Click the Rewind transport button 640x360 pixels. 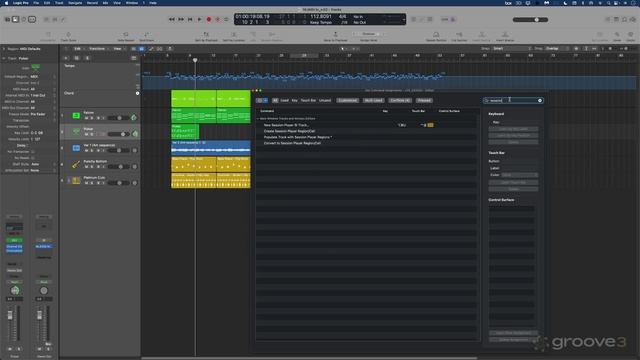tap(171, 19)
